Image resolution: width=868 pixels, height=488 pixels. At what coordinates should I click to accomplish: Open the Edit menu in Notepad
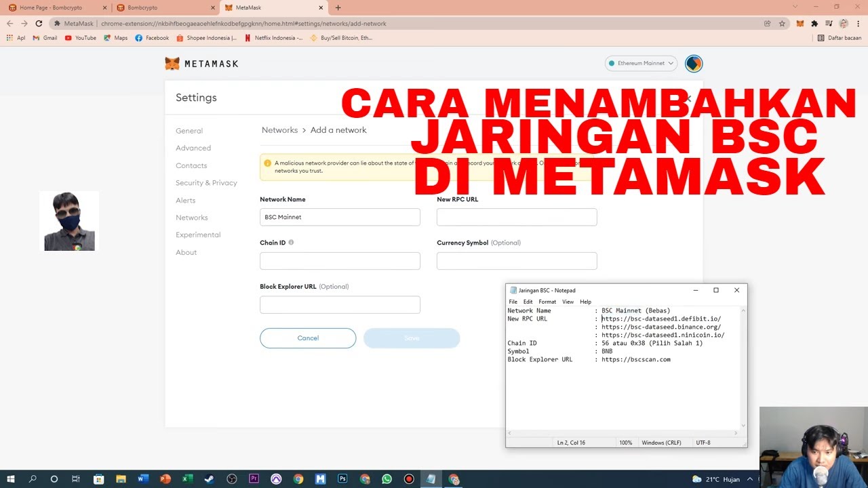click(528, 302)
